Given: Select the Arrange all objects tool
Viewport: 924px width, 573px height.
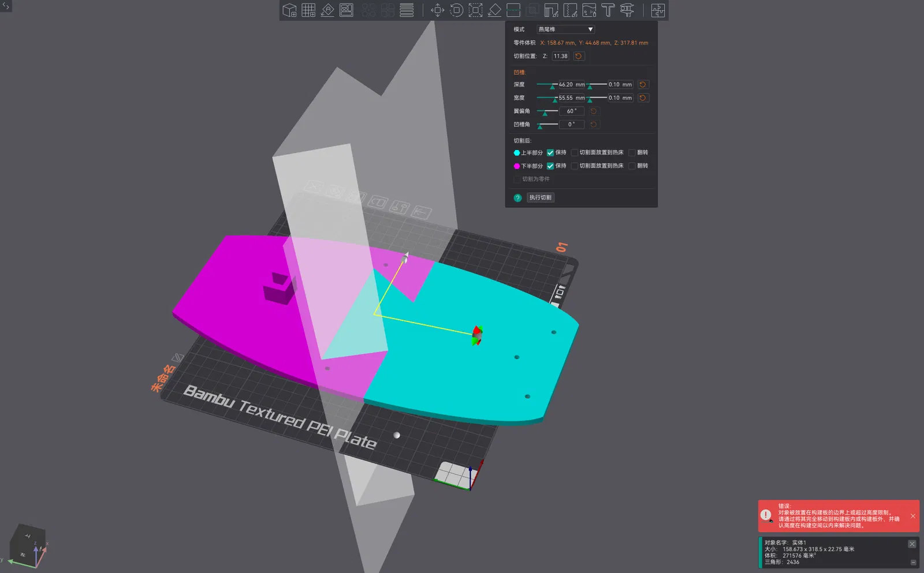Looking at the screenshot, I should pos(346,10).
